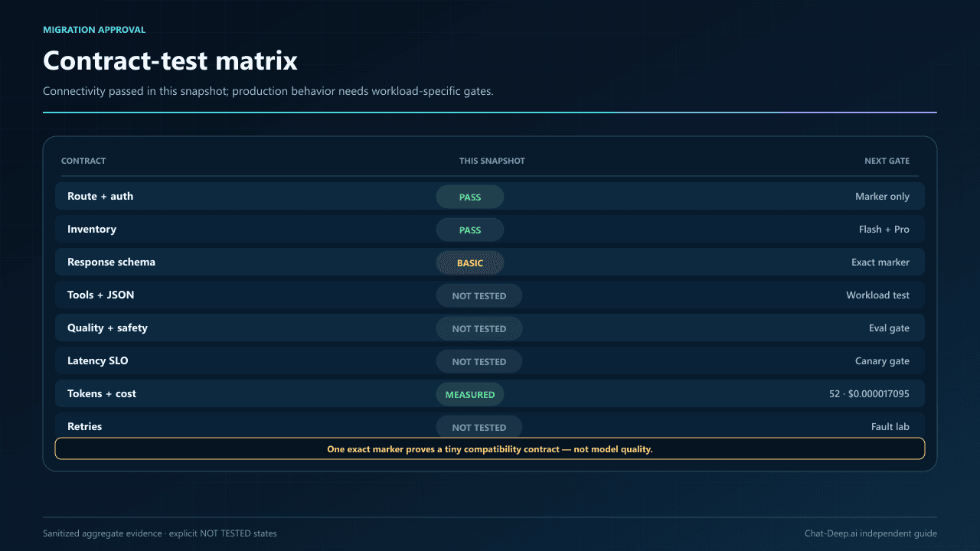
Task: Select the 'MIGRATION APPROVAL' label
Action: pyautogui.click(x=94, y=30)
